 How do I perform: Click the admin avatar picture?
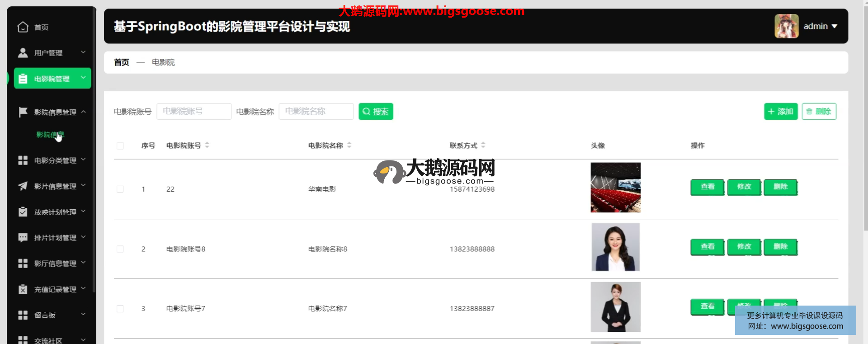coord(786,26)
